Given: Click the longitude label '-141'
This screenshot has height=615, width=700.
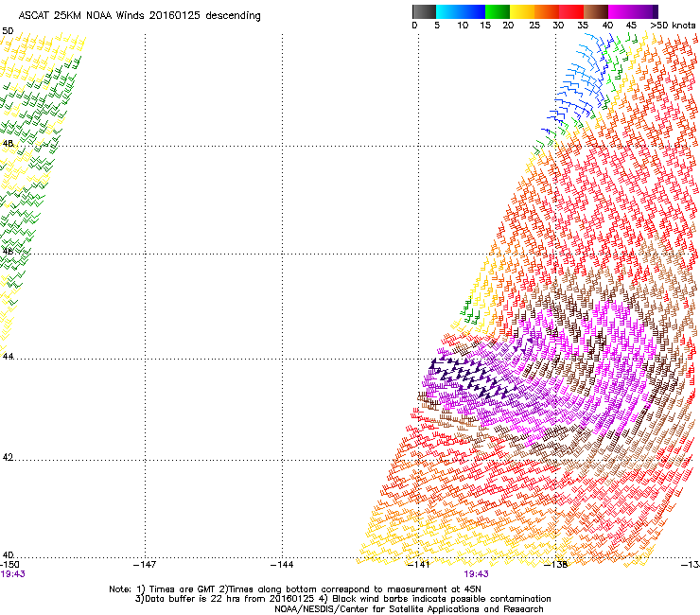Looking at the screenshot, I should [418, 565].
